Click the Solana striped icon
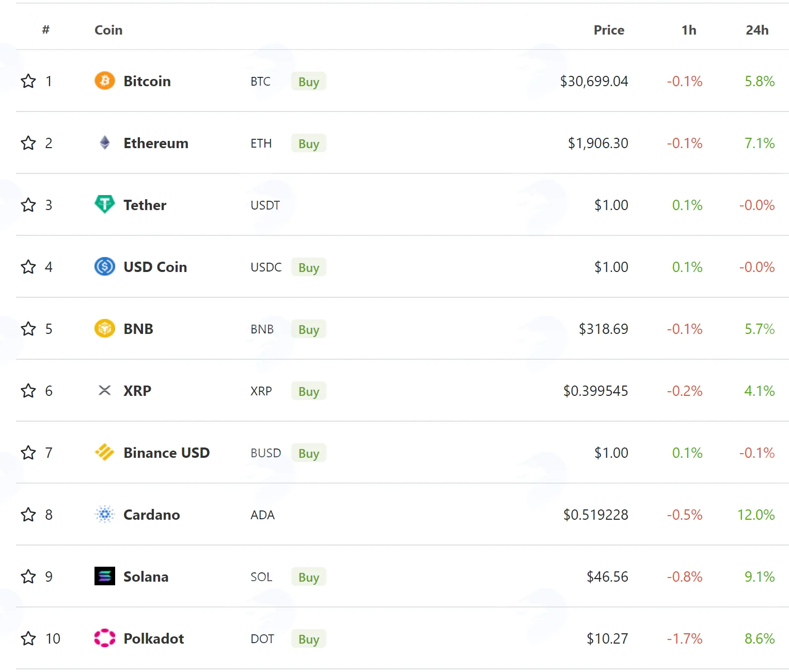Image resolution: width=789 pixels, height=672 pixels. point(104,576)
